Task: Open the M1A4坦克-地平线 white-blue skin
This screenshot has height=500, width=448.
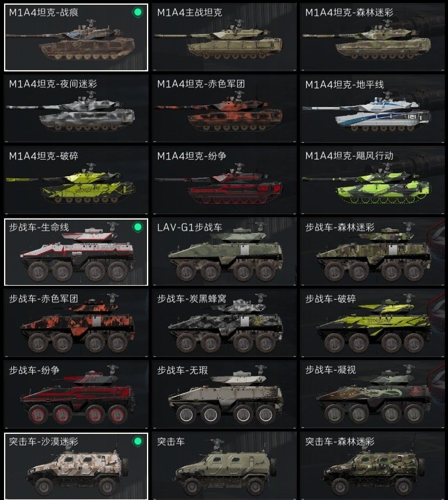Action: point(372,108)
